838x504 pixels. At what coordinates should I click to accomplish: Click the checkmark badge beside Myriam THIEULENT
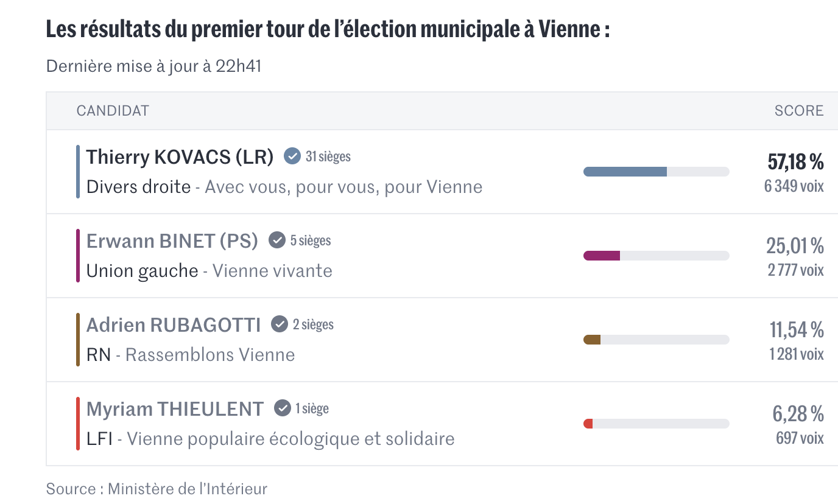pyautogui.click(x=282, y=408)
